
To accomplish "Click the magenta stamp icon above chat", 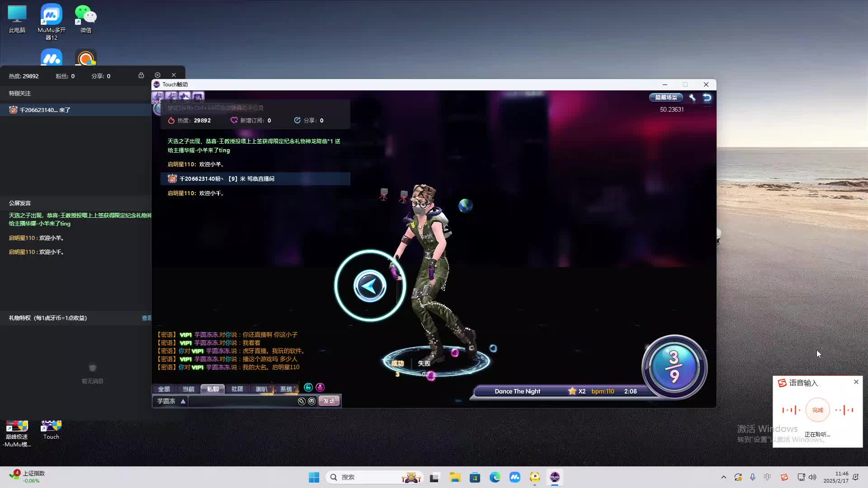I will coord(320,387).
